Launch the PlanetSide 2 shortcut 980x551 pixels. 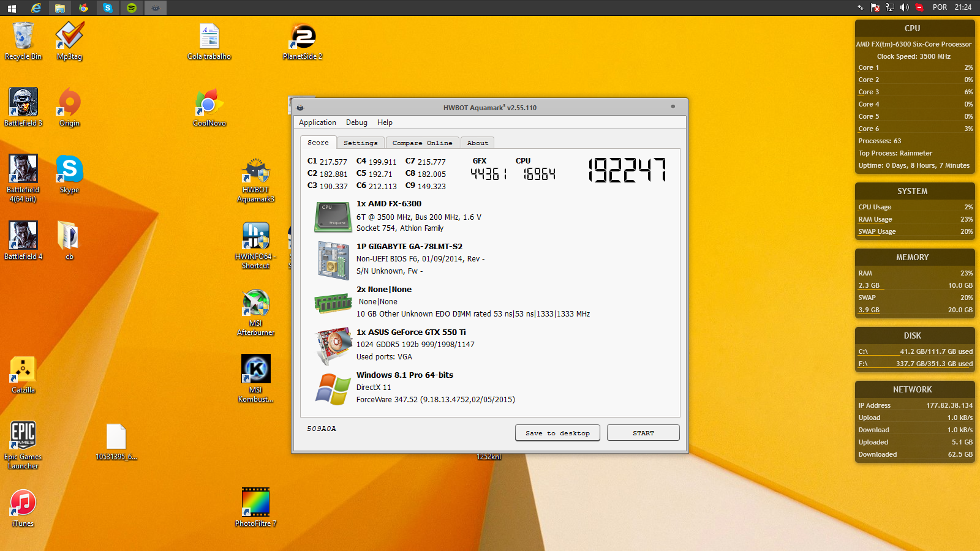[303, 40]
